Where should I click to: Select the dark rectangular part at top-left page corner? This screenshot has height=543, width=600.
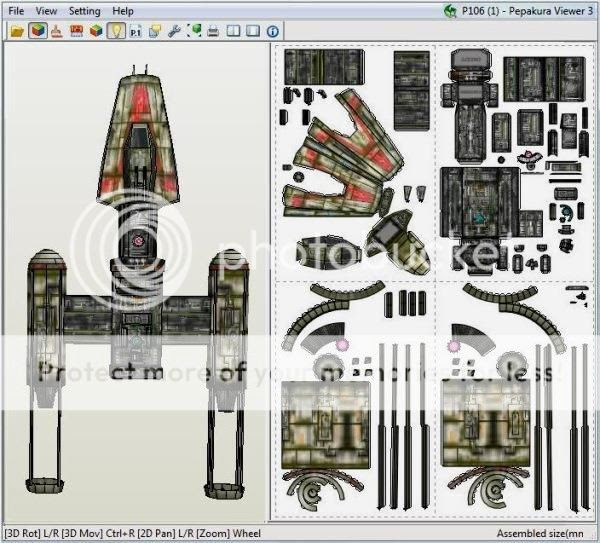(324, 67)
